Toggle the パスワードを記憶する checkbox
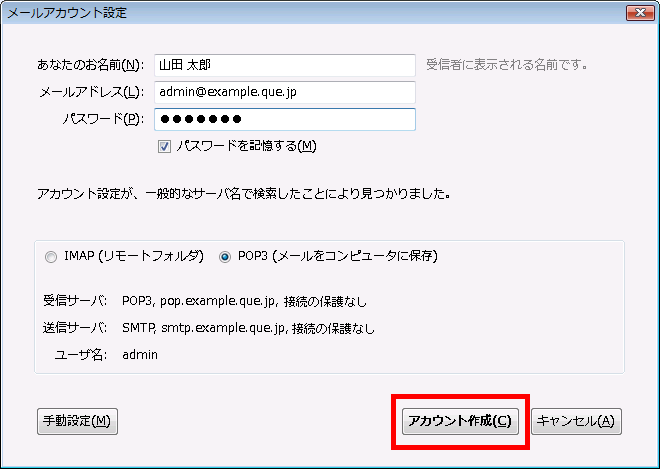 (x=164, y=146)
